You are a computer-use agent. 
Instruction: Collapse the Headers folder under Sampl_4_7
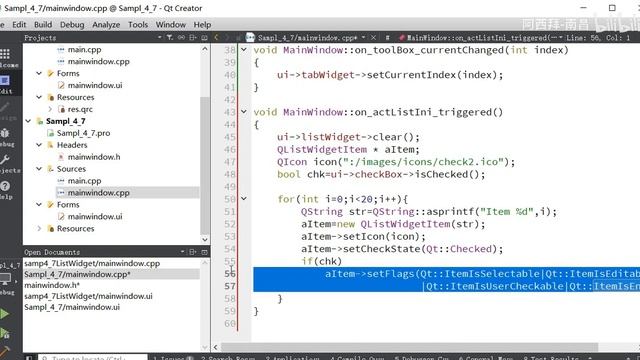click(39, 144)
